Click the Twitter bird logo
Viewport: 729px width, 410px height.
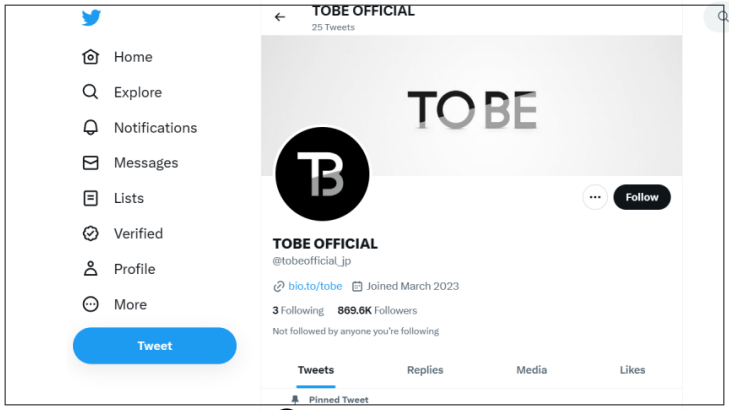(x=91, y=18)
